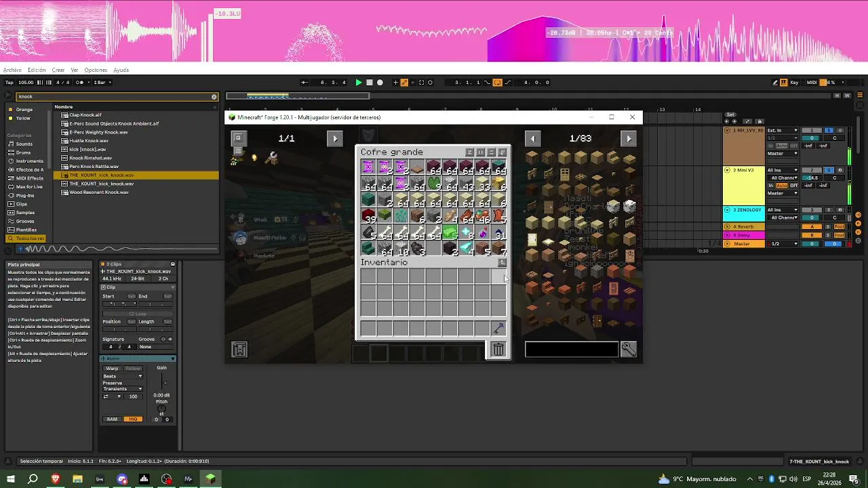Click the Set locator button
The image size is (868, 488).
point(730,115)
